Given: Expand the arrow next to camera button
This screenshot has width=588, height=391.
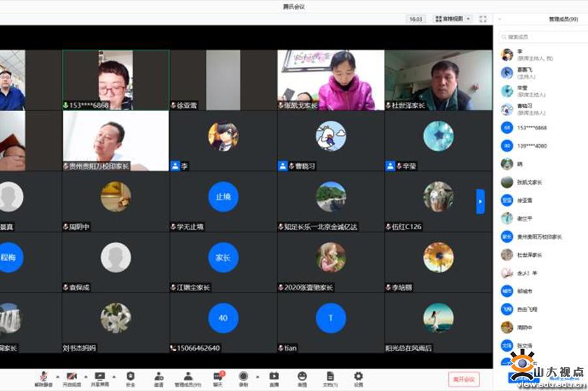Looking at the screenshot, I should [85, 377].
